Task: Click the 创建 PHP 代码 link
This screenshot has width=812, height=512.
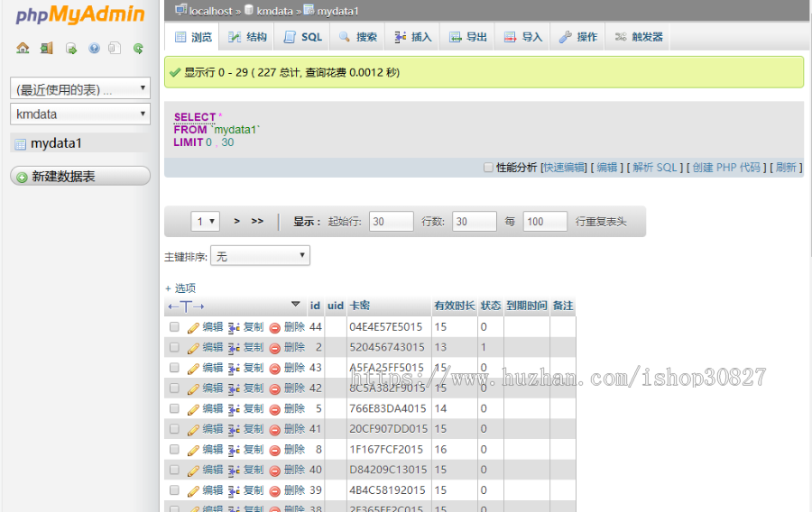Action: [726, 168]
